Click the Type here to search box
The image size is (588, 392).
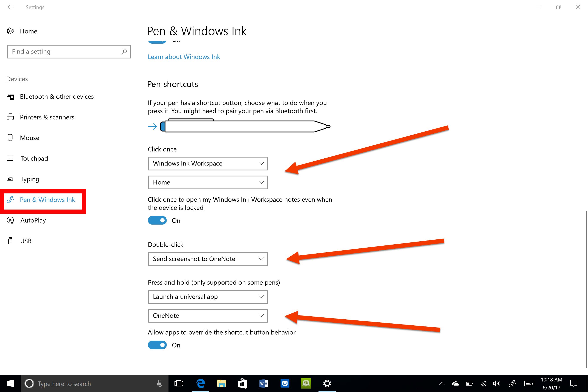click(95, 383)
